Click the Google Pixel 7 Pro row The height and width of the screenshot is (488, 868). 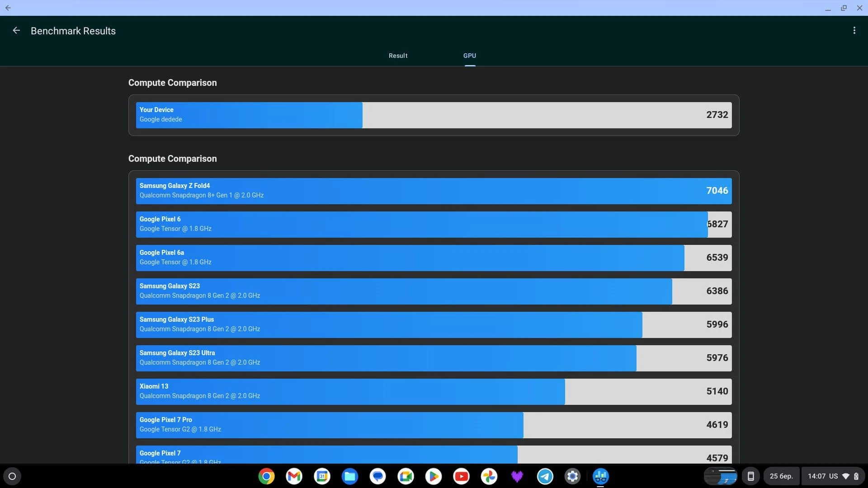[434, 425]
